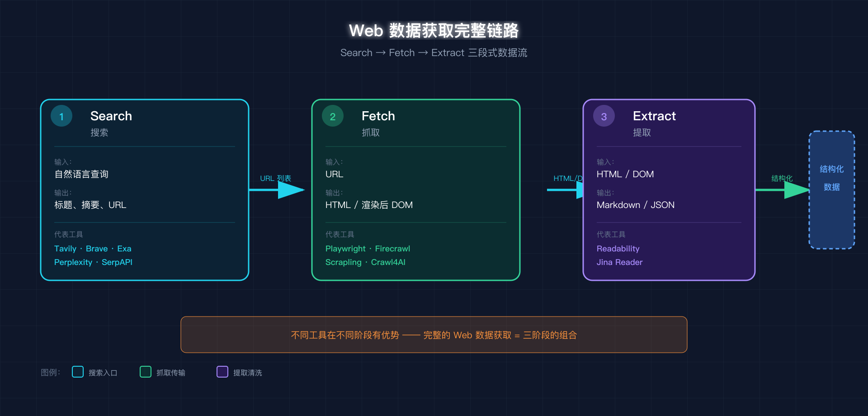Click the Perplexity tool name

73,262
